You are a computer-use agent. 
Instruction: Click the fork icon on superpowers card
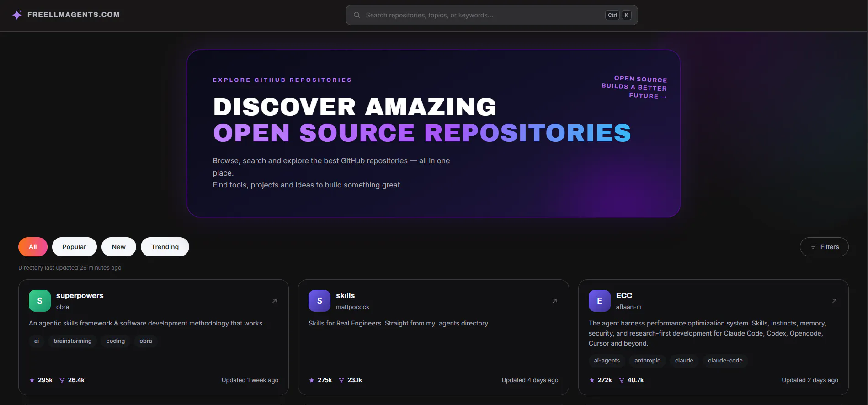pos(62,380)
